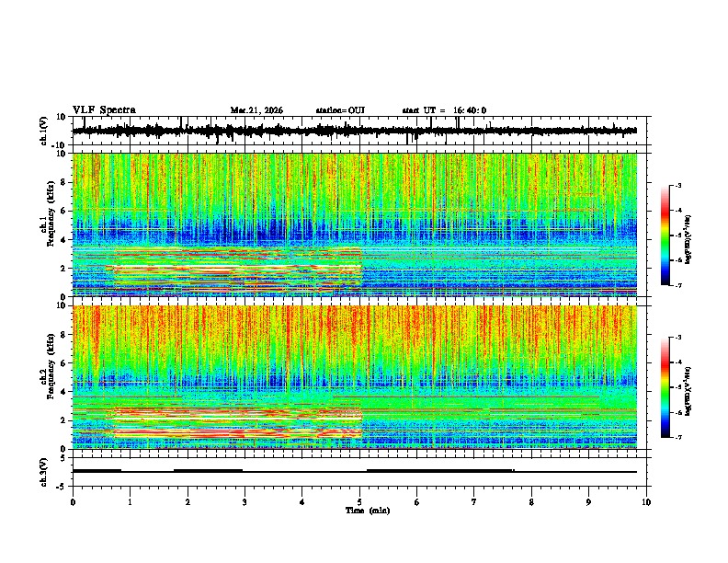Click the first ch.3 thick pulse before 1 minute

pyautogui.click(x=97, y=471)
